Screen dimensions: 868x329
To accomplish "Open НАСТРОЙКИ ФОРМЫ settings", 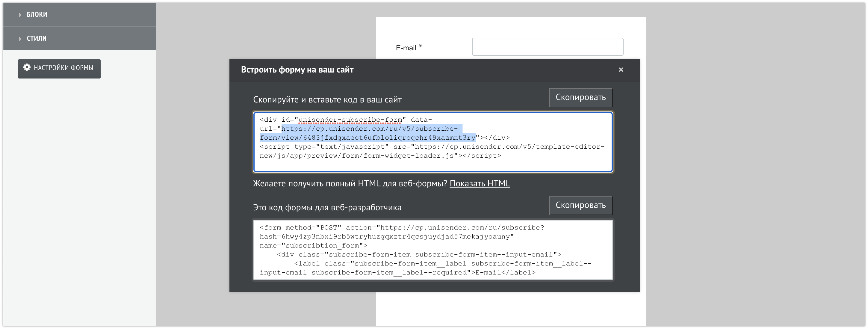I will coord(59,69).
